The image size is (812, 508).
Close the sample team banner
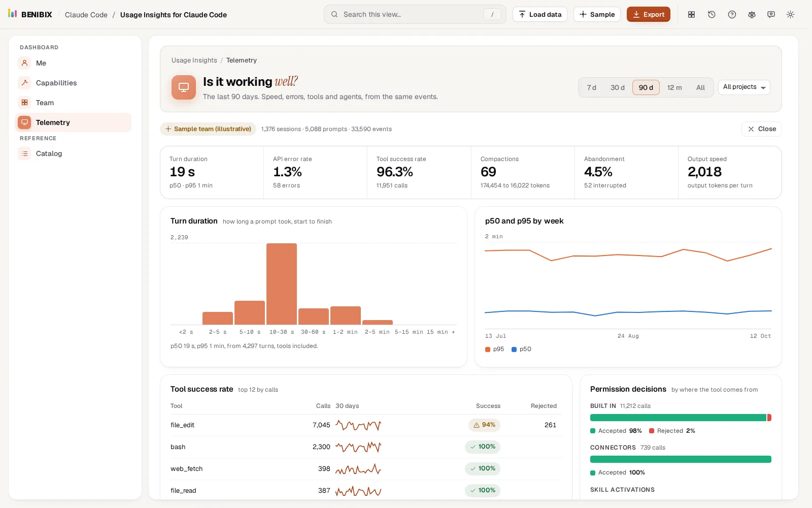coord(762,129)
